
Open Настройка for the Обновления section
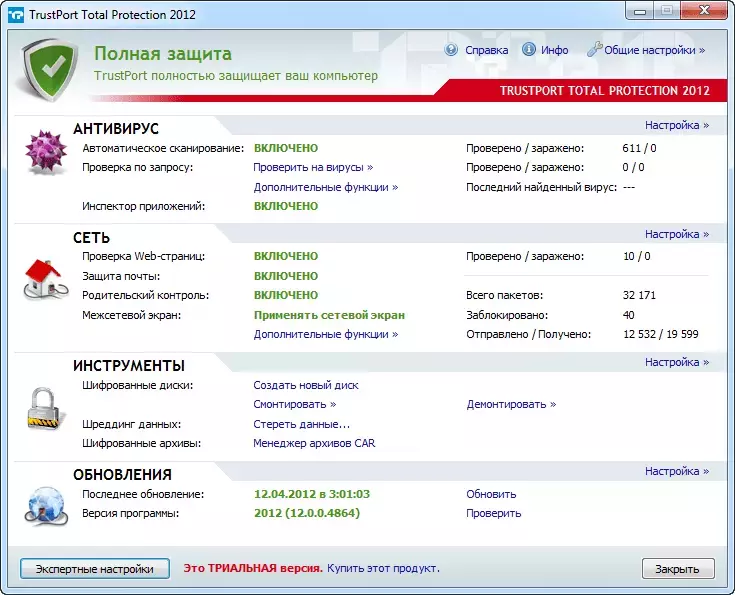pos(677,471)
